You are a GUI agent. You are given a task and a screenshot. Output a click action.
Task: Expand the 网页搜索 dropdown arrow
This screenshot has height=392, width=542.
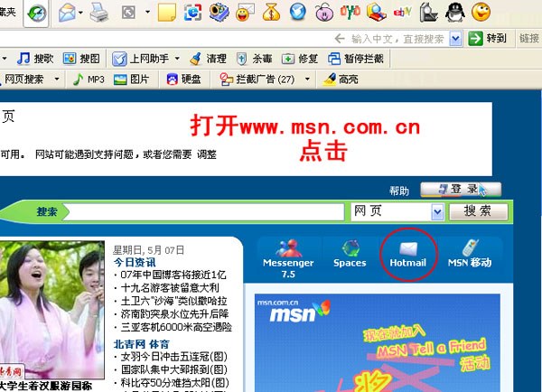pyautogui.click(x=57, y=79)
